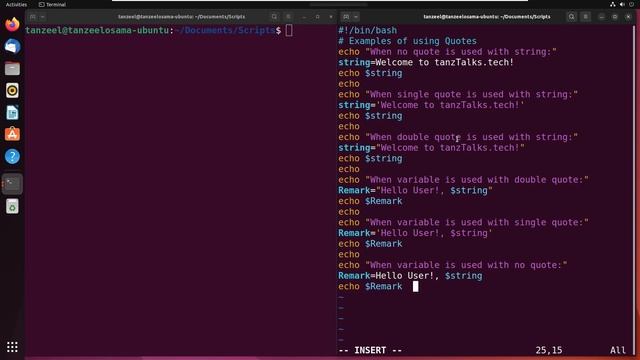The image size is (640, 360).
Task: Click the network icon in system tray
Action: coord(613,4)
